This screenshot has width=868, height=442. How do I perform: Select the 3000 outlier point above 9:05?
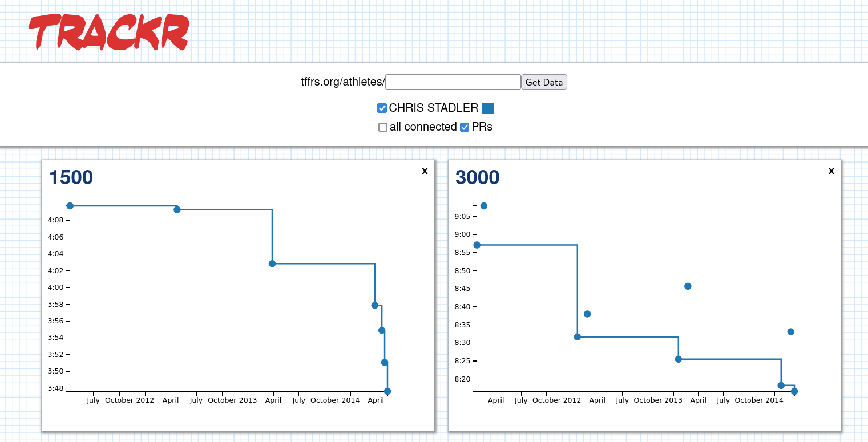pyautogui.click(x=484, y=206)
